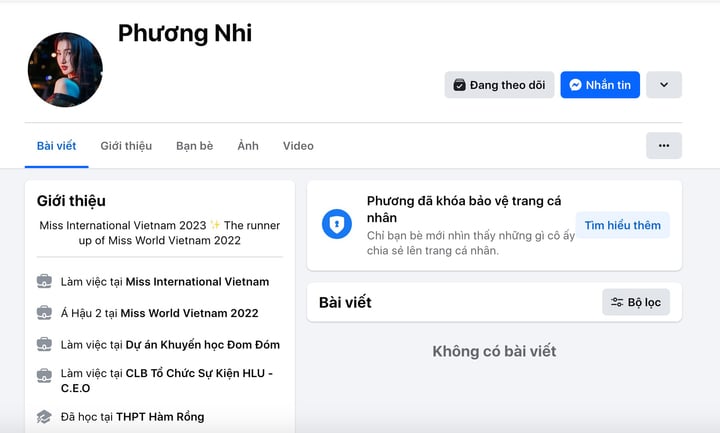Click the Tìm hiểu thêm button
Screen dimensions: 720x433
click(x=623, y=225)
